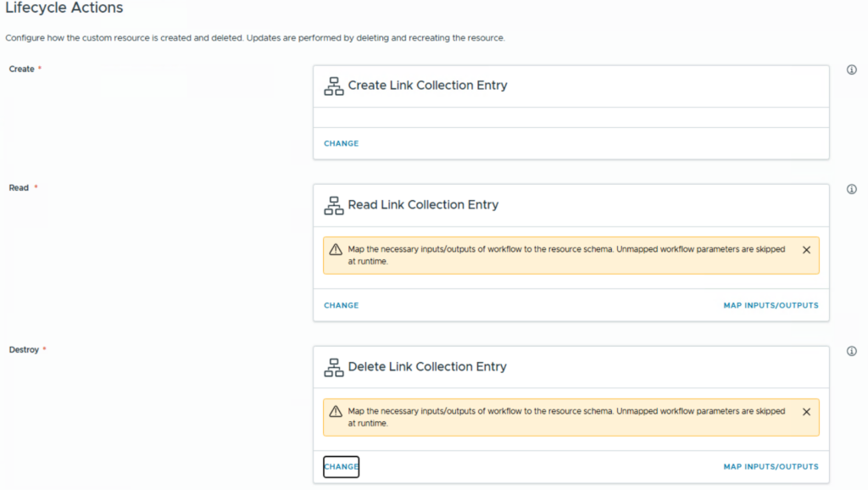Click the info icon beside the Create action
The height and width of the screenshot is (490, 868).
[x=852, y=70]
